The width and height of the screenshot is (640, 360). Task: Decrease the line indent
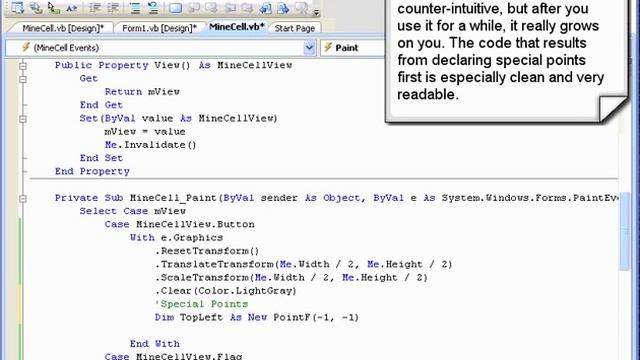[x=95, y=7]
